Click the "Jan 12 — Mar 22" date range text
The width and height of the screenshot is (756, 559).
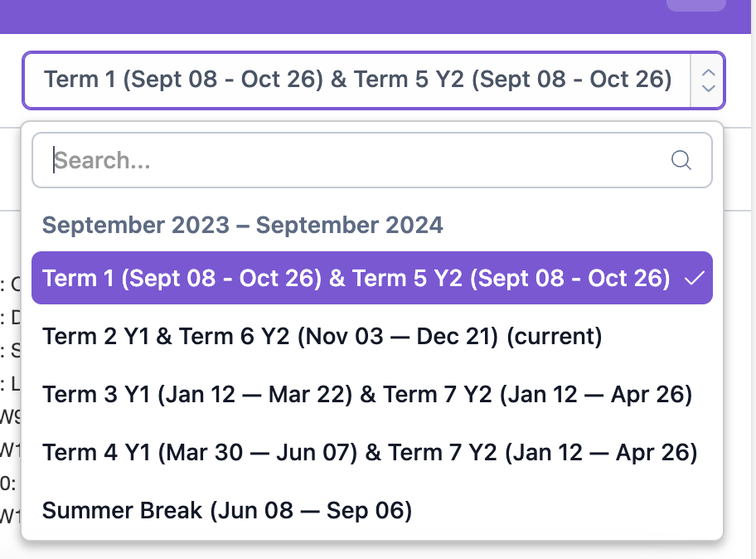(270, 394)
